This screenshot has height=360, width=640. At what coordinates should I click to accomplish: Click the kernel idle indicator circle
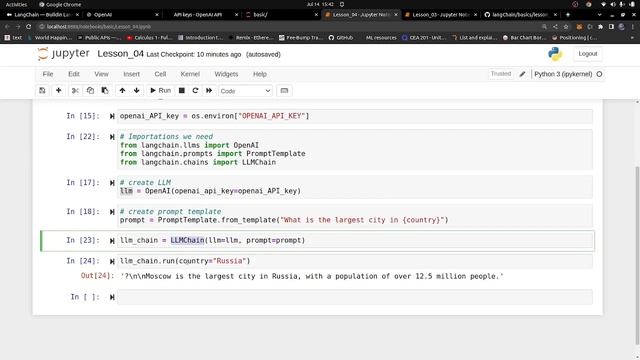tap(599, 74)
